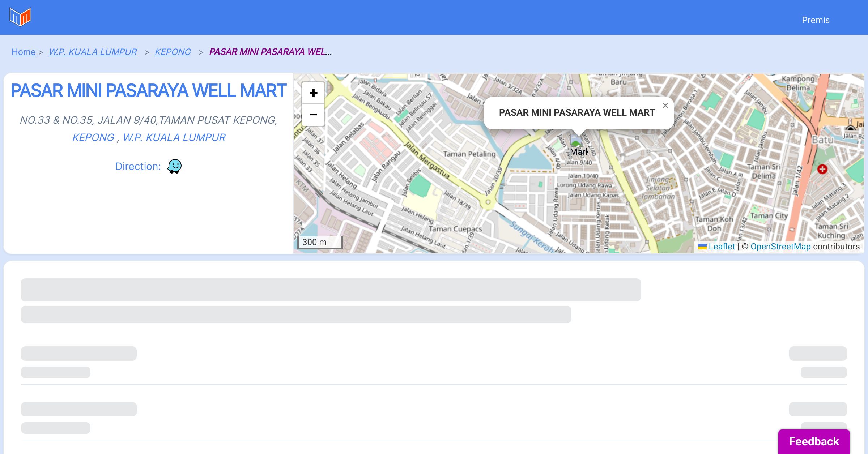
Task: Close the map marker popup
Action: click(x=665, y=106)
